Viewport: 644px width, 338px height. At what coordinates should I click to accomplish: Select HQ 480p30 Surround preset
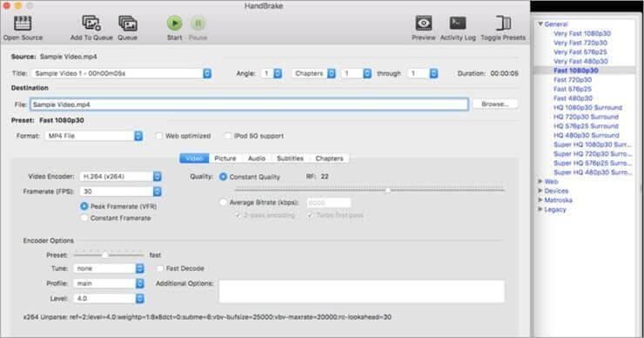(587, 135)
